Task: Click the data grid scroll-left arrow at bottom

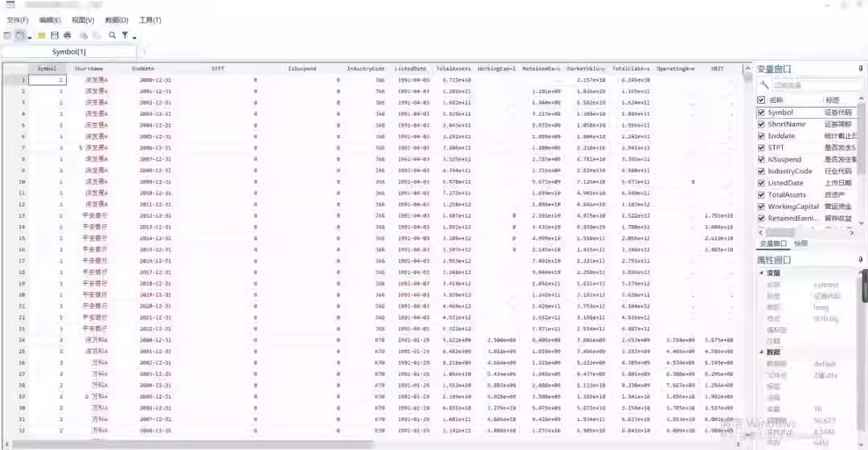Action: [7, 444]
